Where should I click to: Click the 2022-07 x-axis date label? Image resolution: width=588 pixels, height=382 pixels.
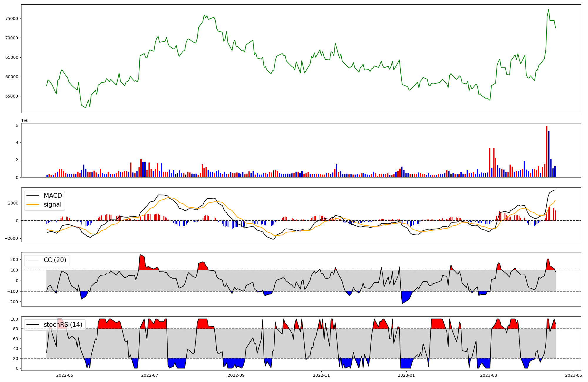(x=150, y=375)
